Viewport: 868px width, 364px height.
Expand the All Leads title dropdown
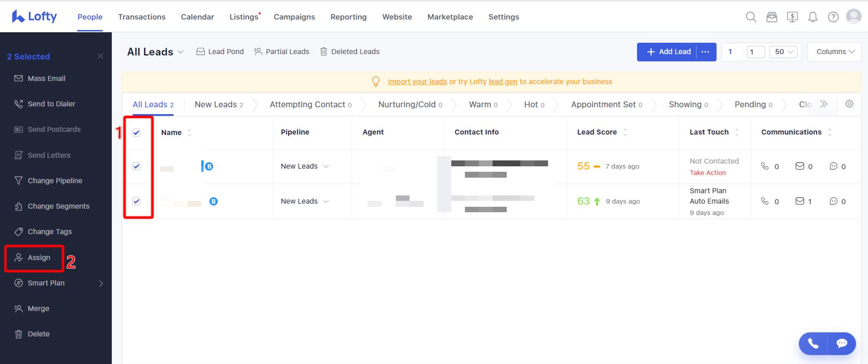click(x=180, y=52)
